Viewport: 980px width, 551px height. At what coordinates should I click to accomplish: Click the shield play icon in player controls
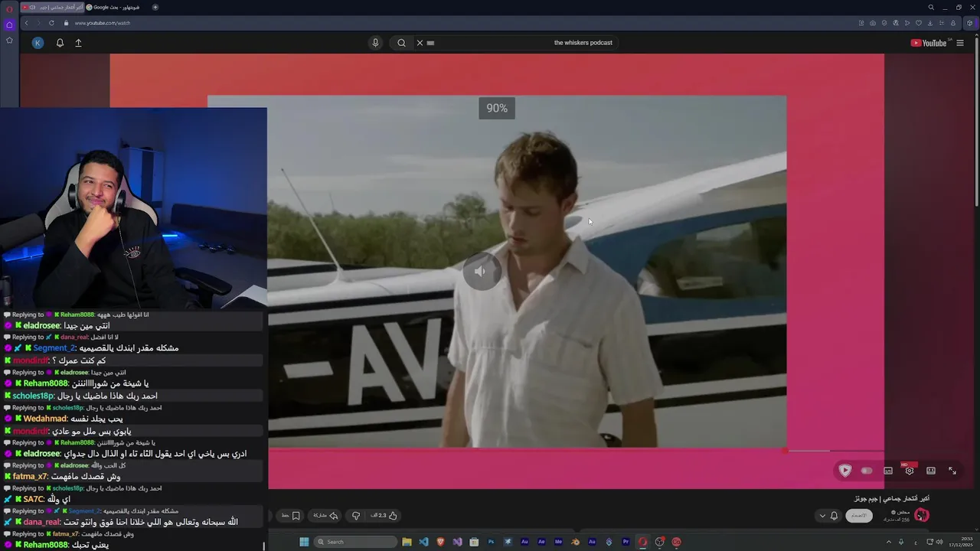point(845,471)
